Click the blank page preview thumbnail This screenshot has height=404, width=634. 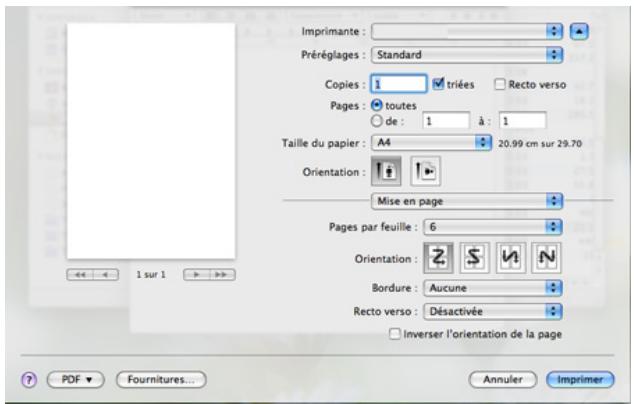[151, 141]
